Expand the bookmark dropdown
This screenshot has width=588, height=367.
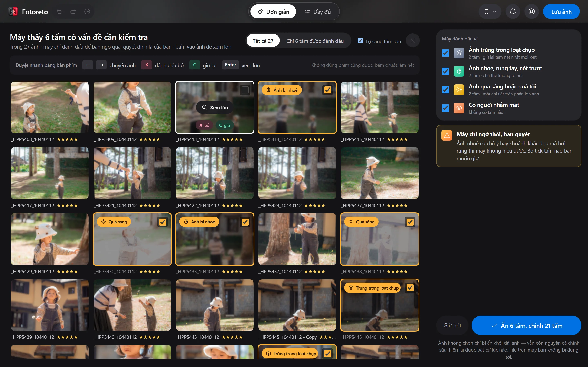point(490,12)
